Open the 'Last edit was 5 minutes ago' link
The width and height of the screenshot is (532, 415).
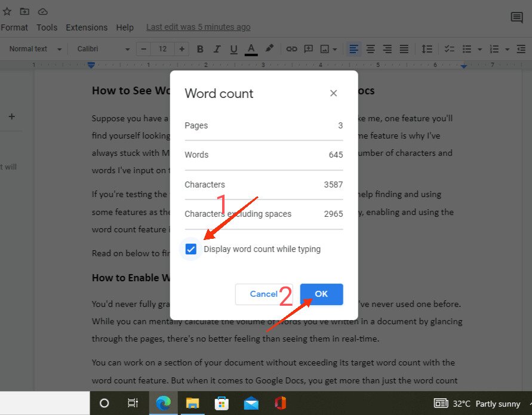198,27
